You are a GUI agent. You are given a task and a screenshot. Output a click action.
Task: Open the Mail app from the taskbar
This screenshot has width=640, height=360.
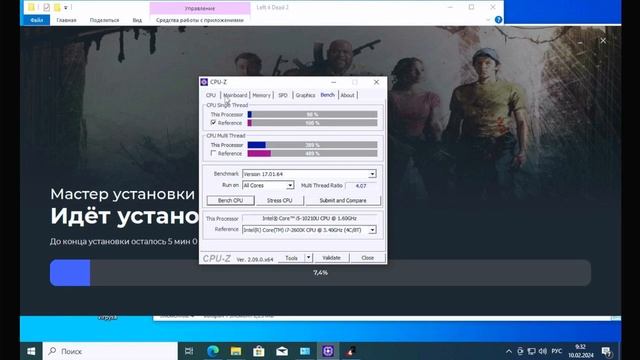coord(282,351)
